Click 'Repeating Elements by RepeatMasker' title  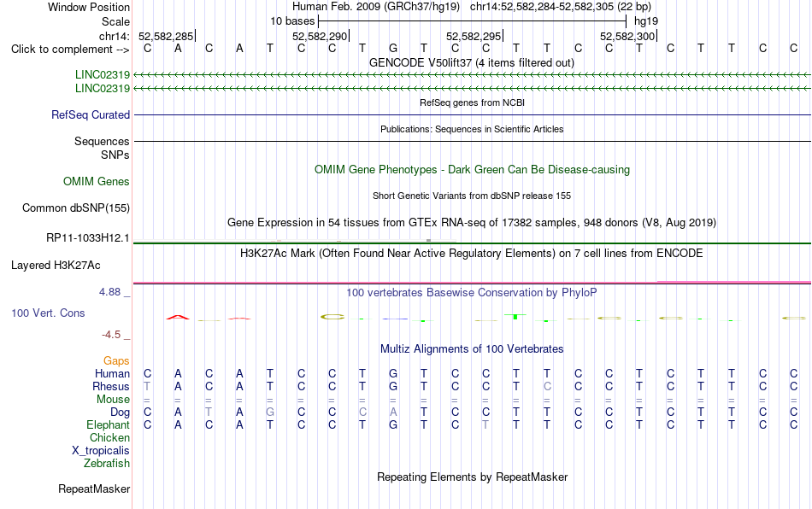point(473,477)
